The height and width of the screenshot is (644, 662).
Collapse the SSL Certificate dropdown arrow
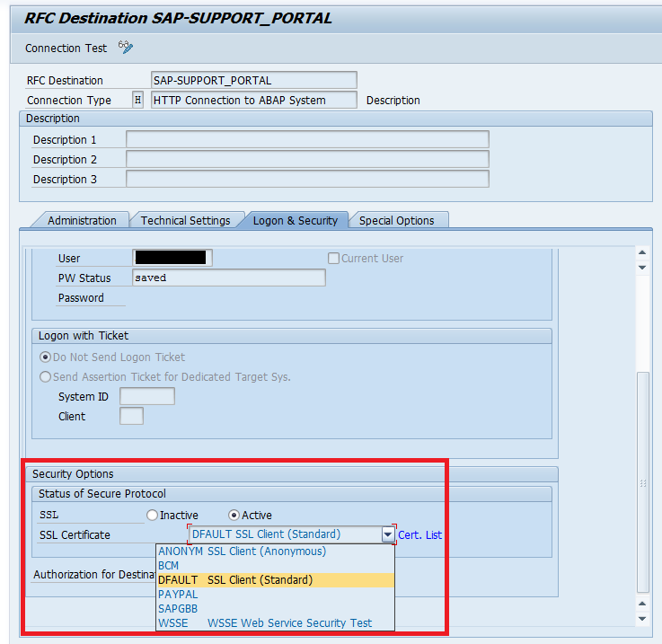click(387, 534)
